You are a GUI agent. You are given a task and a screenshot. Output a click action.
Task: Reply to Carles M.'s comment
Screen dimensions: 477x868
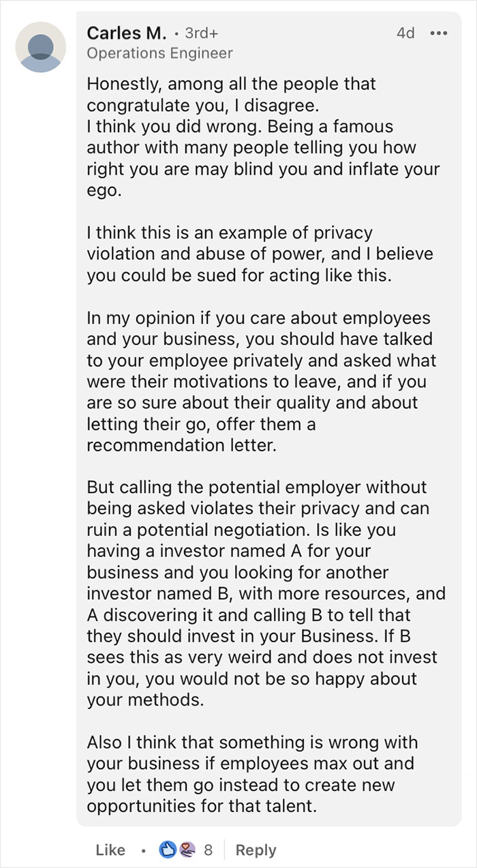point(257,850)
